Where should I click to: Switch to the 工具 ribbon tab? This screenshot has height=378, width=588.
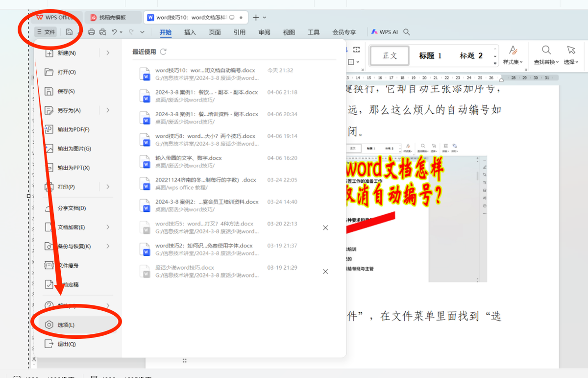314,32
